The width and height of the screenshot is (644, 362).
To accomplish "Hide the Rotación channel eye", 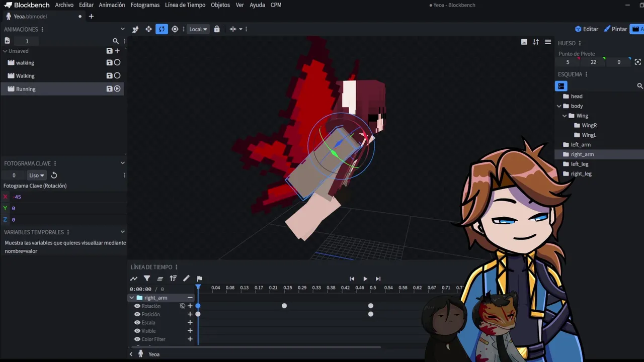I will (137, 306).
